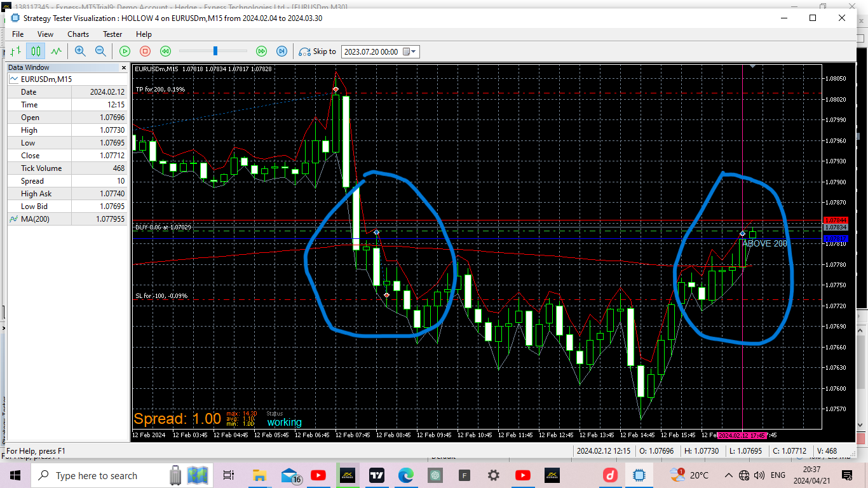The image size is (868, 488).
Task: Open the View menu
Action: click(x=45, y=34)
